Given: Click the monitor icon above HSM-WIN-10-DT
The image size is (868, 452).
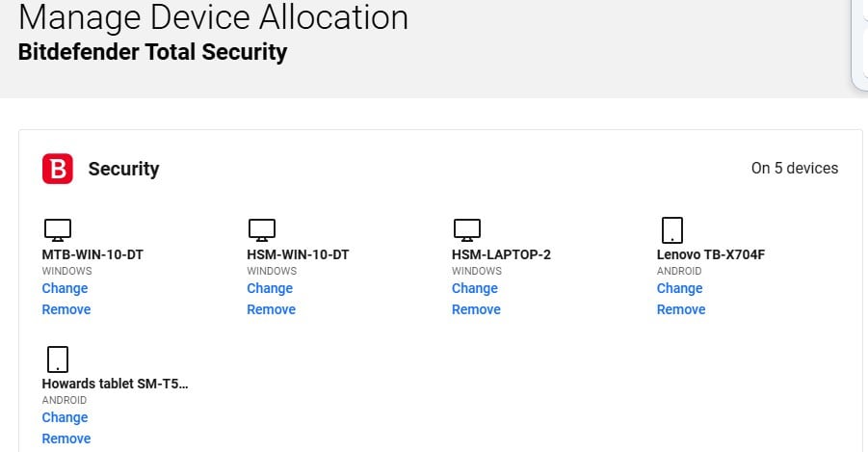Looking at the screenshot, I should click(x=262, y=229).
